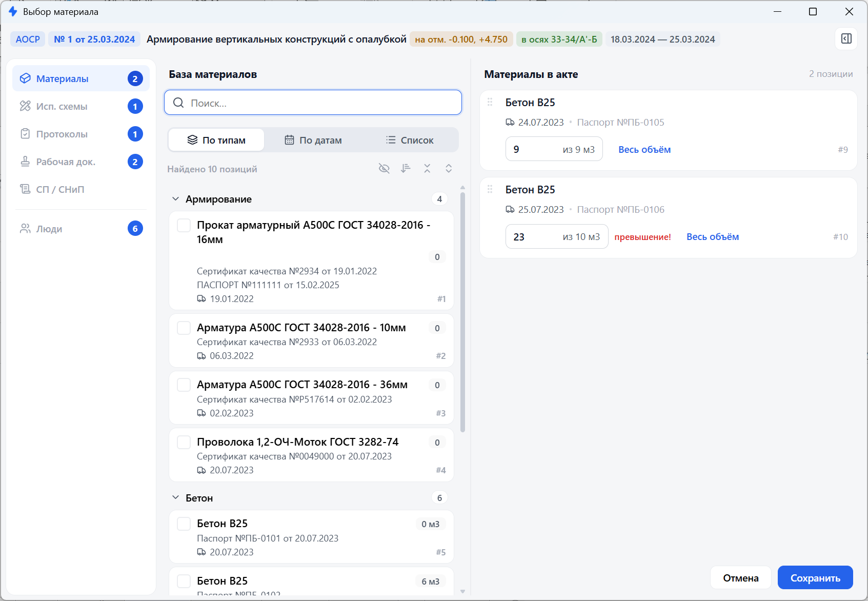Check Проволока 1,2-ОЧ-Моток checkbox
Image resolution: width=868 pixels, height=601 pixels.
point(184,442)
